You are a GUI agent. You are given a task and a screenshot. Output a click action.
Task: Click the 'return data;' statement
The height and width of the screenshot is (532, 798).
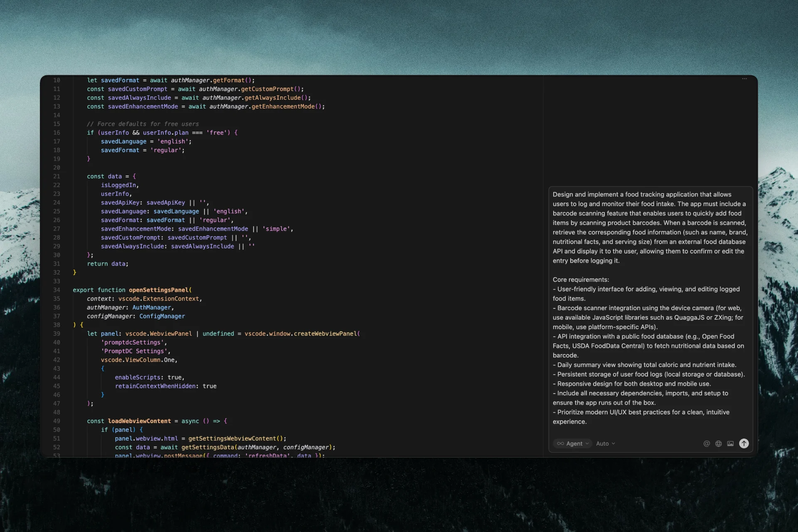tap(108, 264)
